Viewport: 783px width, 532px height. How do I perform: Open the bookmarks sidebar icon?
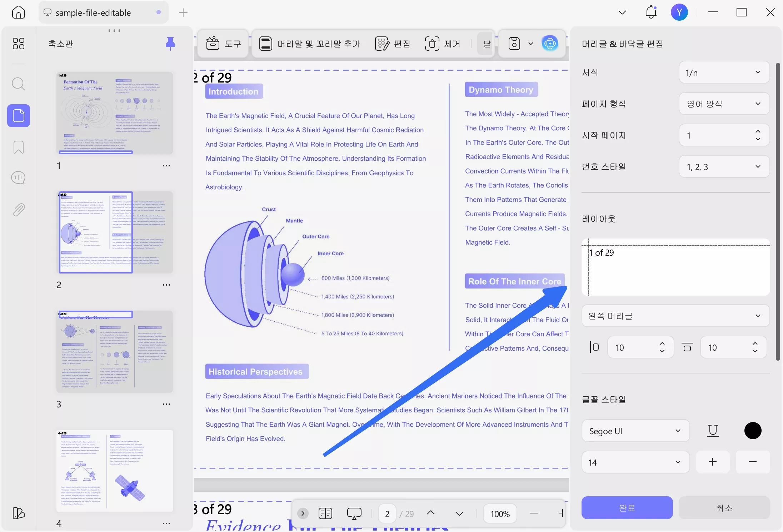pyautogui.click(x=19, y=147)
